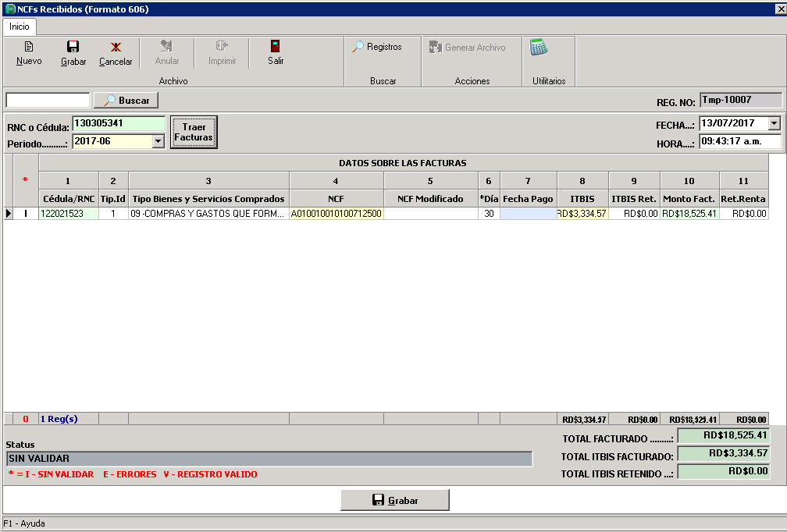This screenshot has height=532, width=787.
Task: Open Registros via the magnifier icon
Action: click(x=382, y=47)
